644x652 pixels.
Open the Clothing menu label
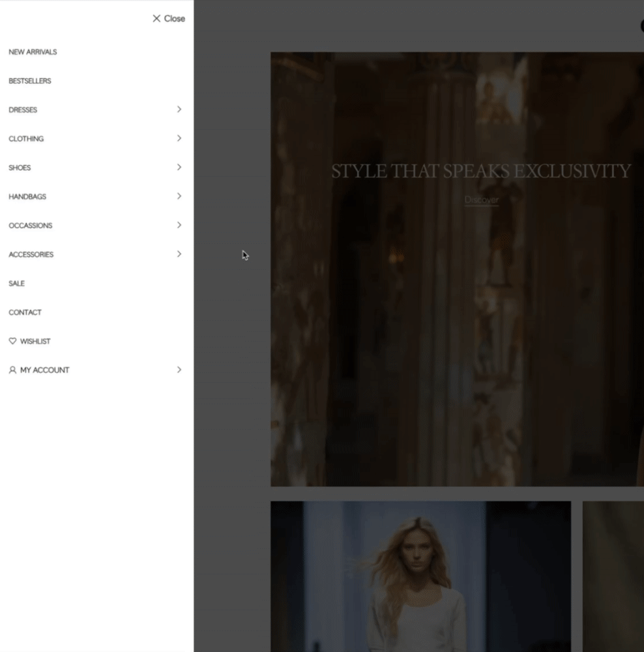(x=26, y=139)
